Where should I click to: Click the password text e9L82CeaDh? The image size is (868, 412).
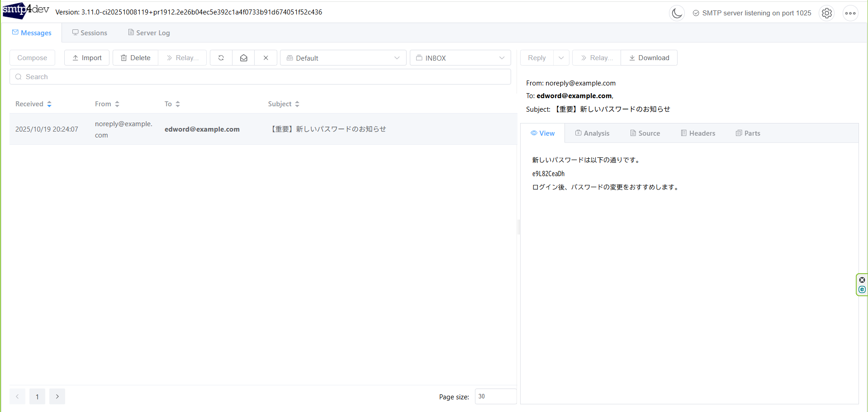548,174
